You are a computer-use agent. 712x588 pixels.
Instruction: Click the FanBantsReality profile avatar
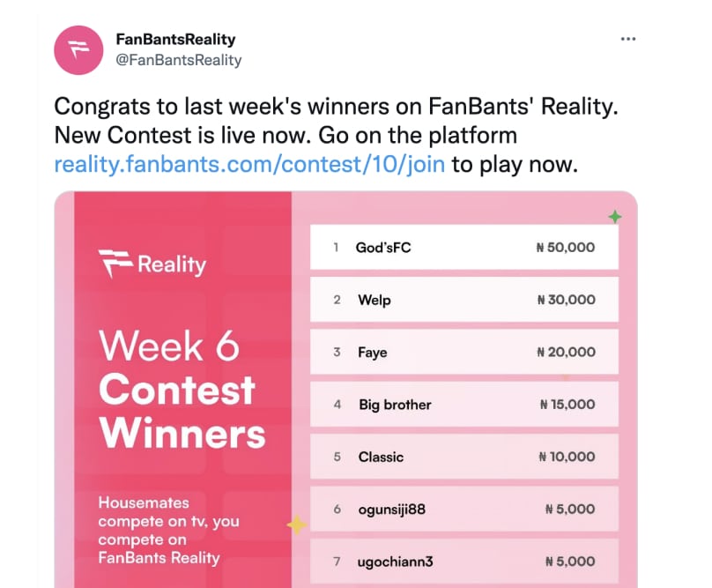point(79,49)
